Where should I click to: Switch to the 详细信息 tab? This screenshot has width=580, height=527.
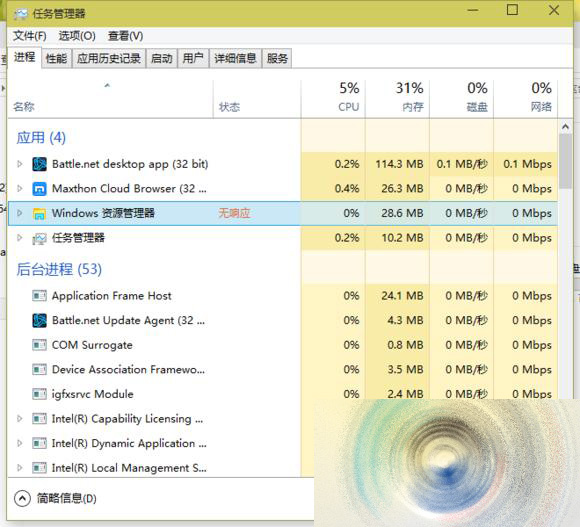pos(235,58)
